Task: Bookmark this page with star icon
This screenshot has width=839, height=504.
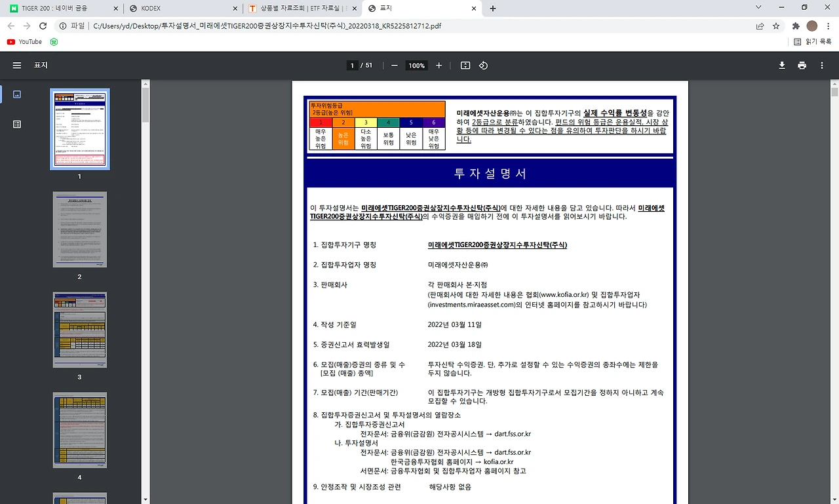Action: 776,26
